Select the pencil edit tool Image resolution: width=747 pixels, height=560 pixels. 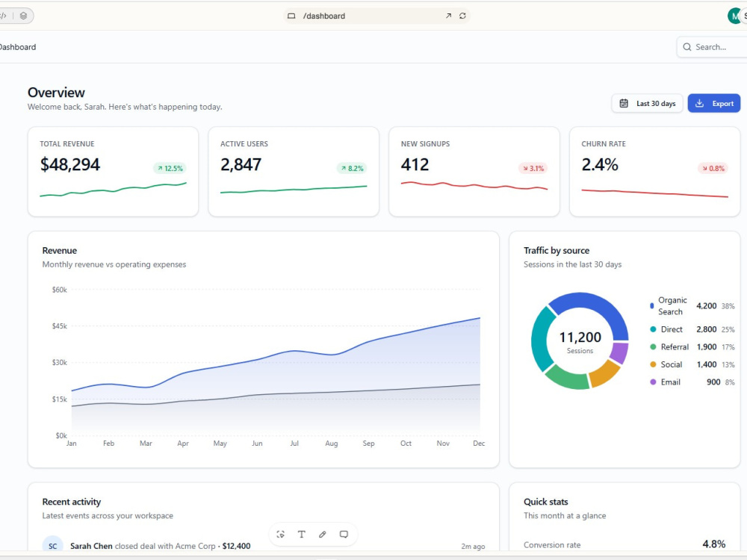pos(323,535)
